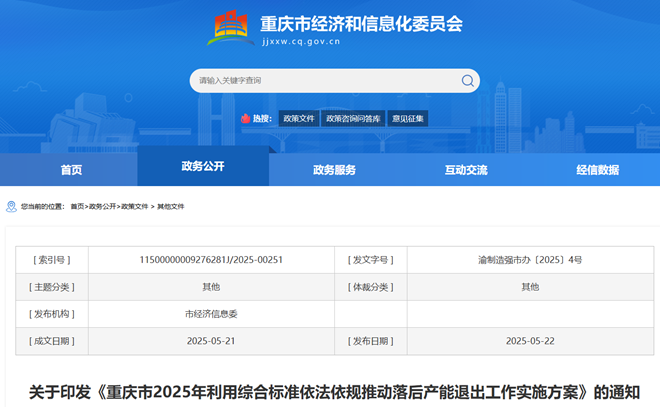
Task: Click the index number 11500000009276281J/2025-00251
Action: pyautogui.click(x=211, y=260)
